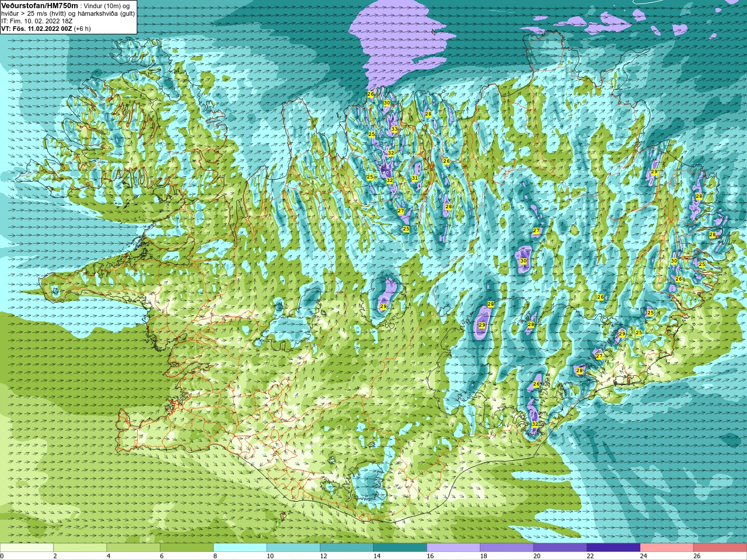Click the legend scale value "0"

pos(2,556)
